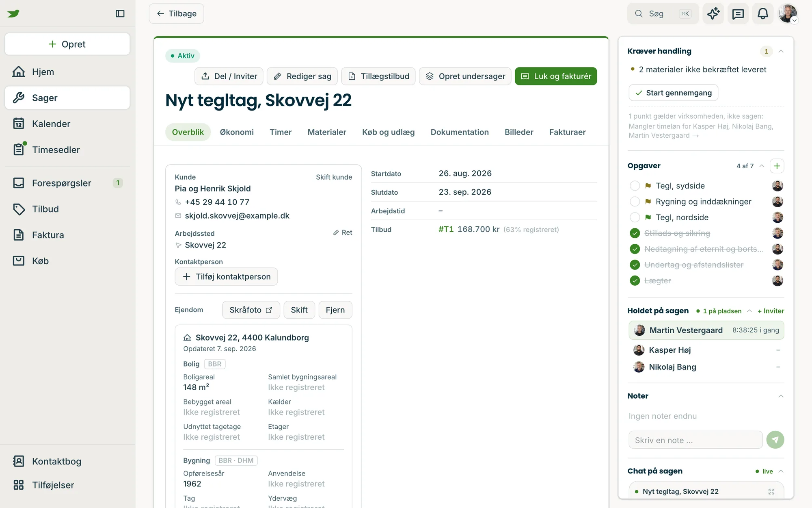The image size is (812, 508).
Task: Uncheck completed task Undertag og afstandslister
Action: pos(635,265)
